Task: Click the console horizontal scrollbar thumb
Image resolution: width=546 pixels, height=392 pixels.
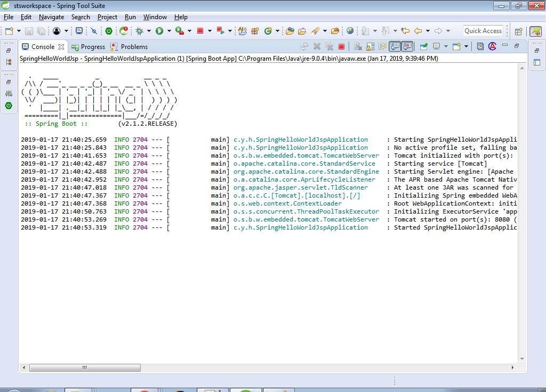Action: pos(85,367)
